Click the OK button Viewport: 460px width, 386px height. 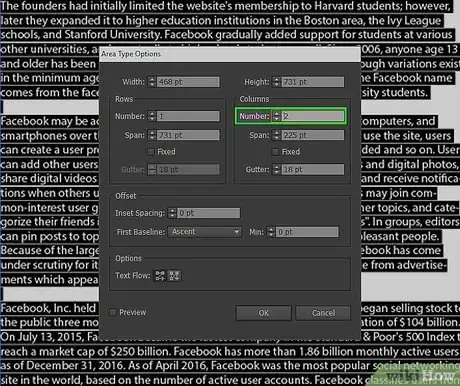264,313
